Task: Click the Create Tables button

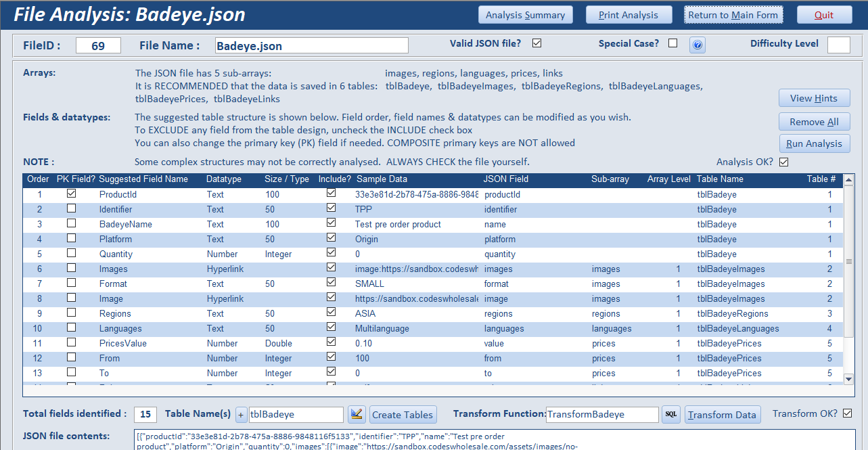Action: (x=403, y=415)
